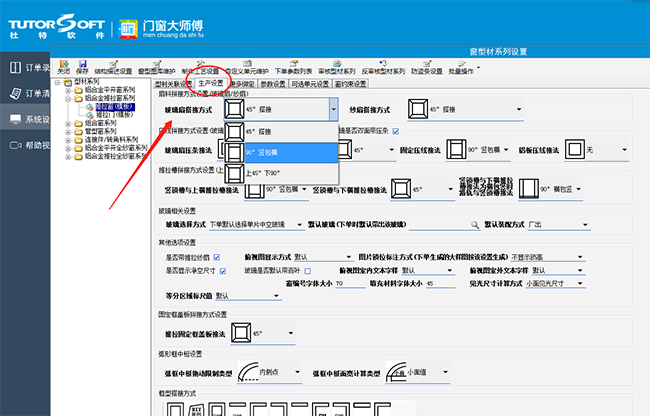Click the search magnifier in 默认玻璃 field
Screen dimensions: 650x416
(x=475, y=225)
